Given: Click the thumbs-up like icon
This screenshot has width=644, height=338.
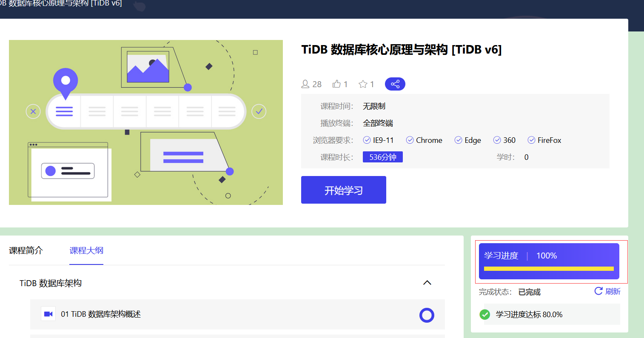Looking at the screenshot, I should pyautogui.click(x=336, y=84).
